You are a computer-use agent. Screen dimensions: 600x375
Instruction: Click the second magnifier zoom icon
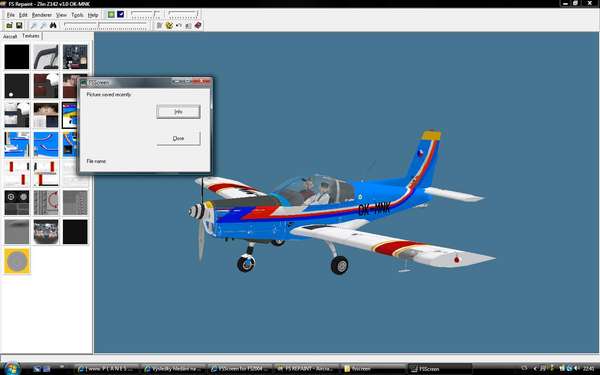(x=43, y=25)
